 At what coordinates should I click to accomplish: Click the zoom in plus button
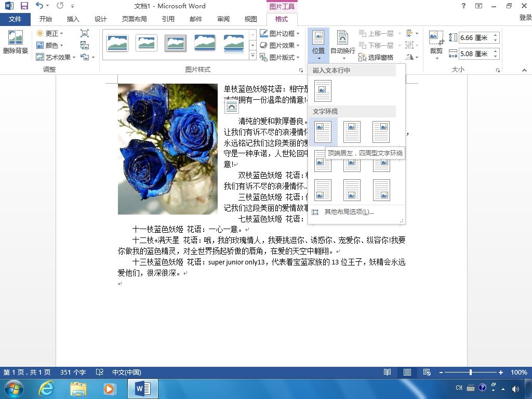coord(501,372)
